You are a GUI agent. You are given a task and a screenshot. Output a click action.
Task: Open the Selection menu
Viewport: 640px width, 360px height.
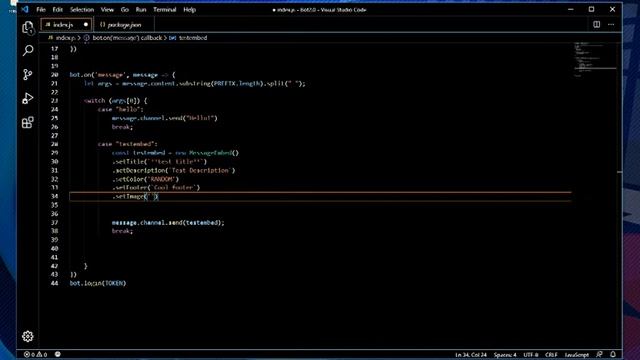82,9
